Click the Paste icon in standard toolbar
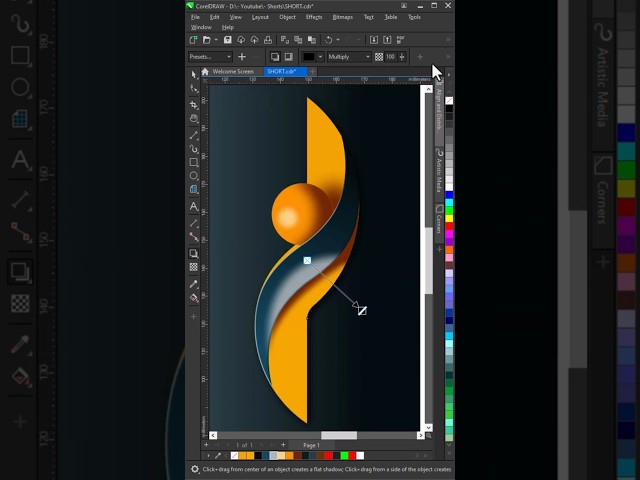This screenshot has width=640, height=480. pyautogui.click(x=312, y=40)
